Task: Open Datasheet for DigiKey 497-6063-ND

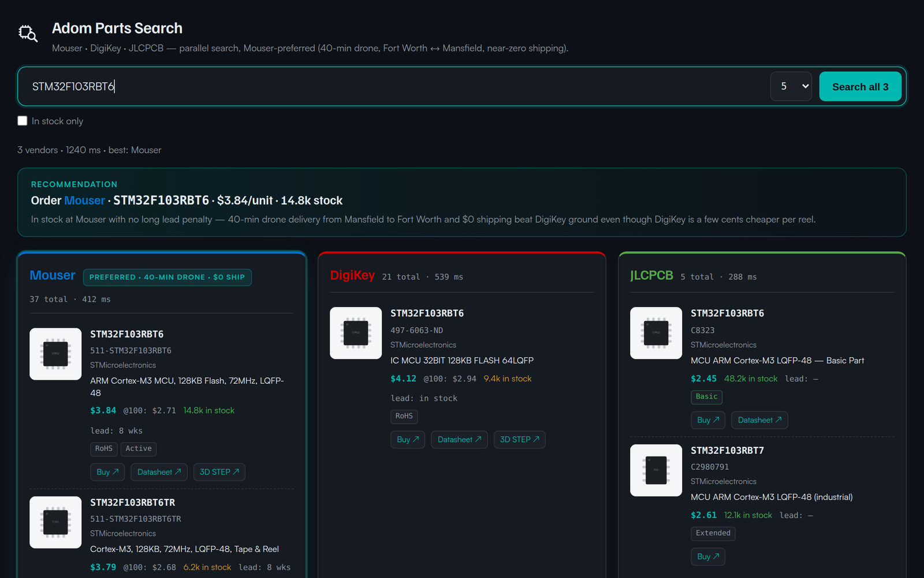Action: (459, 439)
